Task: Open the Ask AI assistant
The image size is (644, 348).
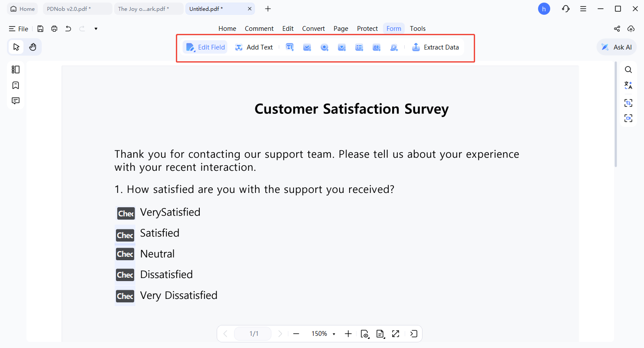Action: coord(617,47)
